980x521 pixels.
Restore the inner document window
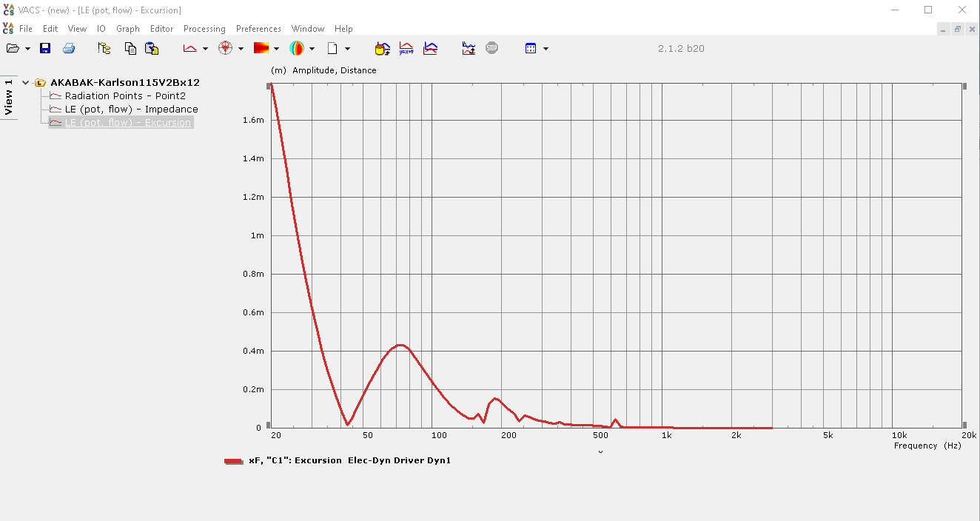(957, 29)
